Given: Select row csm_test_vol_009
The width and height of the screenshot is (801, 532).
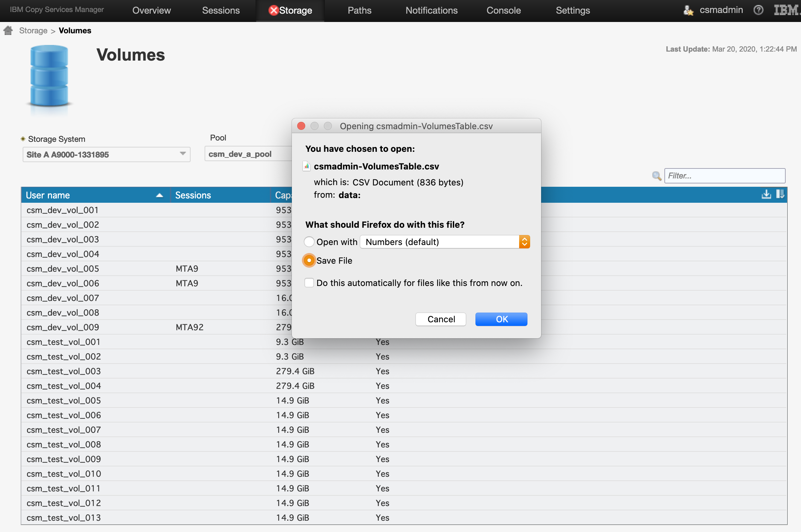Looking at the screenshot, I should pos(404,459).
